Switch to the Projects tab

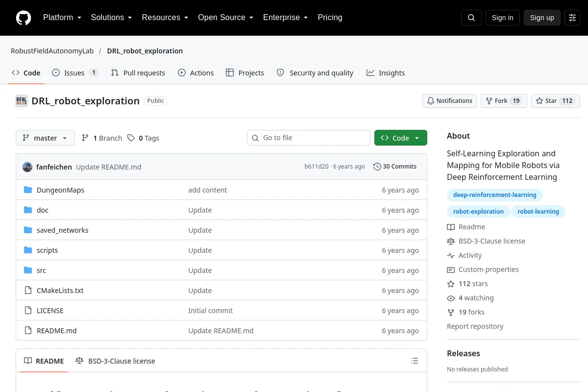click(245, 73)
